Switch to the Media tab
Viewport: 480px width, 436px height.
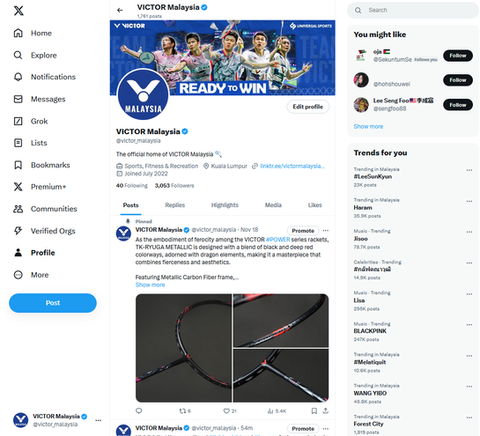(273, 205)
